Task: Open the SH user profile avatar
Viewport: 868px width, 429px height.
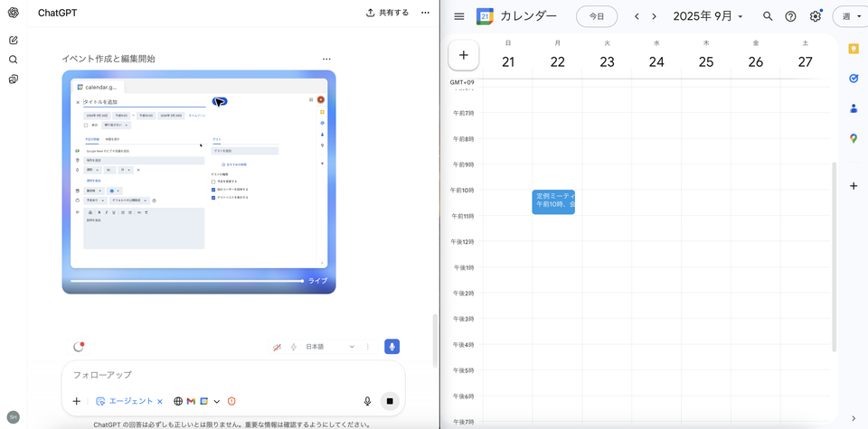Action: coord(13,417)
